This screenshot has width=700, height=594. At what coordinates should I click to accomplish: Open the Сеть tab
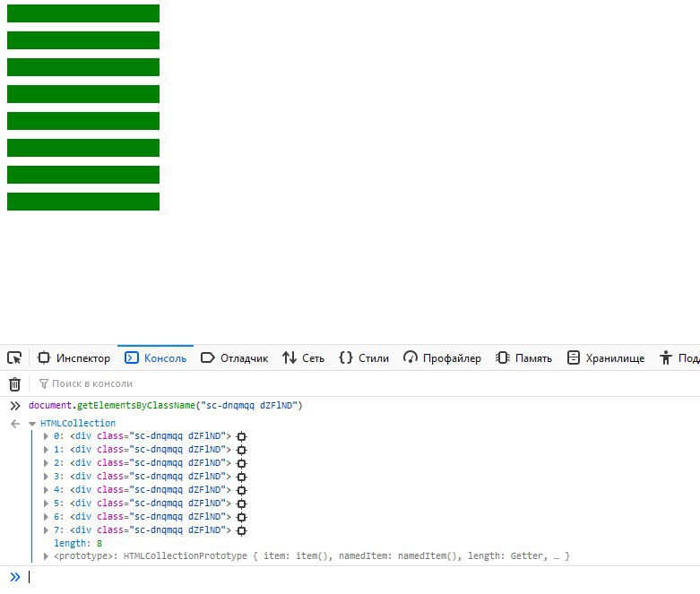click(303, 357)
